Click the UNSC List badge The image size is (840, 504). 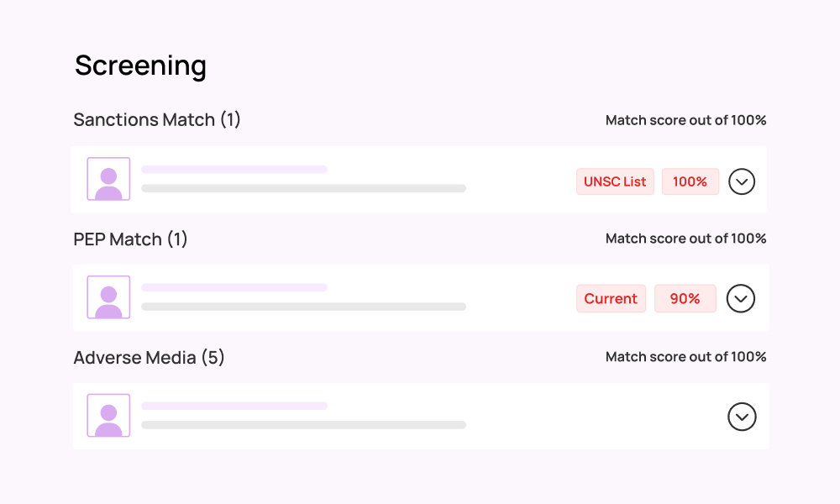point(615,181)
